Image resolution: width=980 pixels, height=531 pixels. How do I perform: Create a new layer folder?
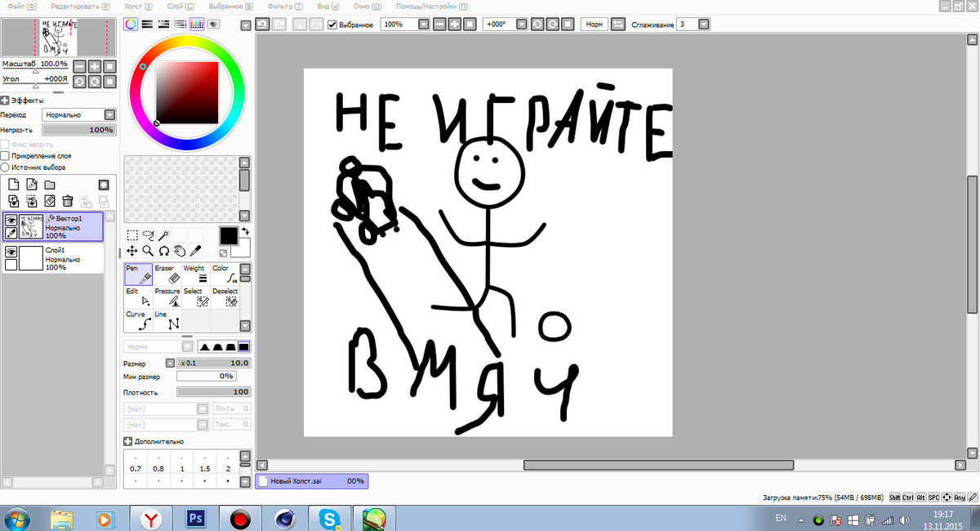coord(49,185)
